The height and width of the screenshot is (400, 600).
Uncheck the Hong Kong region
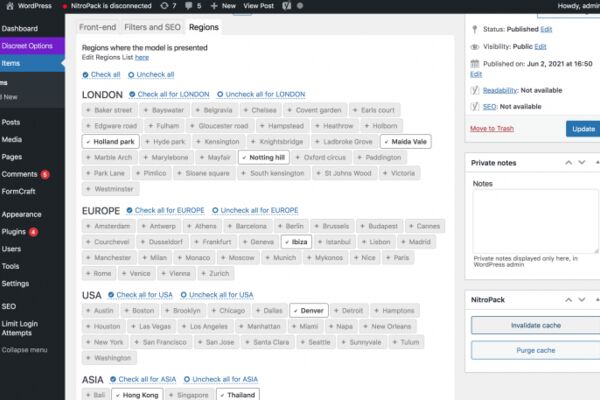[137, 395]
